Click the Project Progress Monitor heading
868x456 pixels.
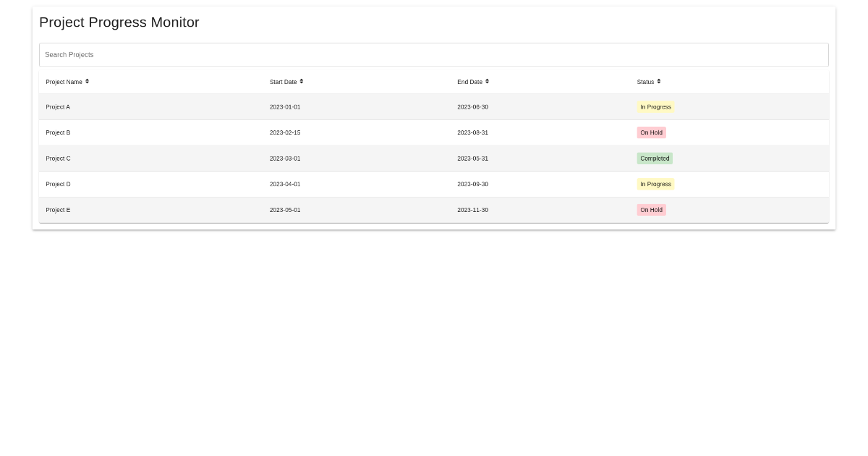coord(119,22)
